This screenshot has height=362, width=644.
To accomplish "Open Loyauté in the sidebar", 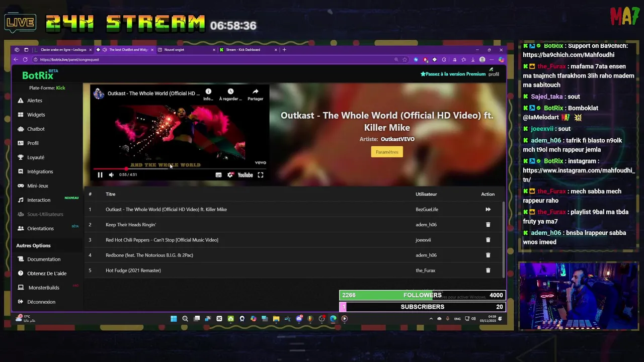I will 36,157.
